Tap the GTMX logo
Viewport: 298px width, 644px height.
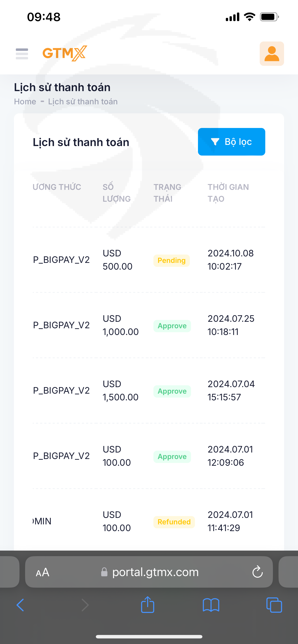pyautogui.click(x=65, y=53)
